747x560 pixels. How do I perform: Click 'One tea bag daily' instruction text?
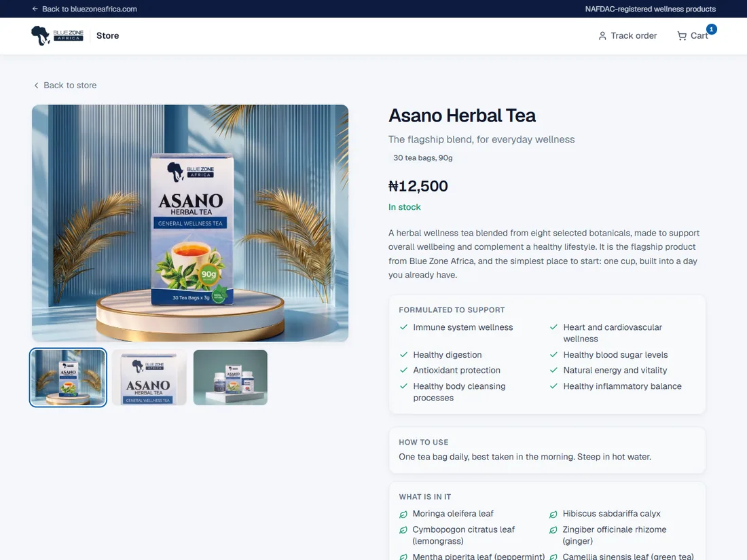[525, 457]
